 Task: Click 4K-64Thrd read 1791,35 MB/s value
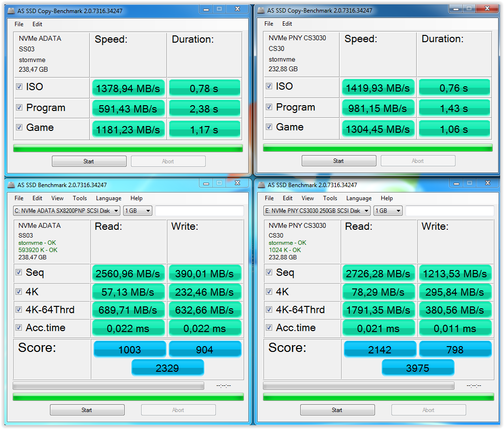378,310
